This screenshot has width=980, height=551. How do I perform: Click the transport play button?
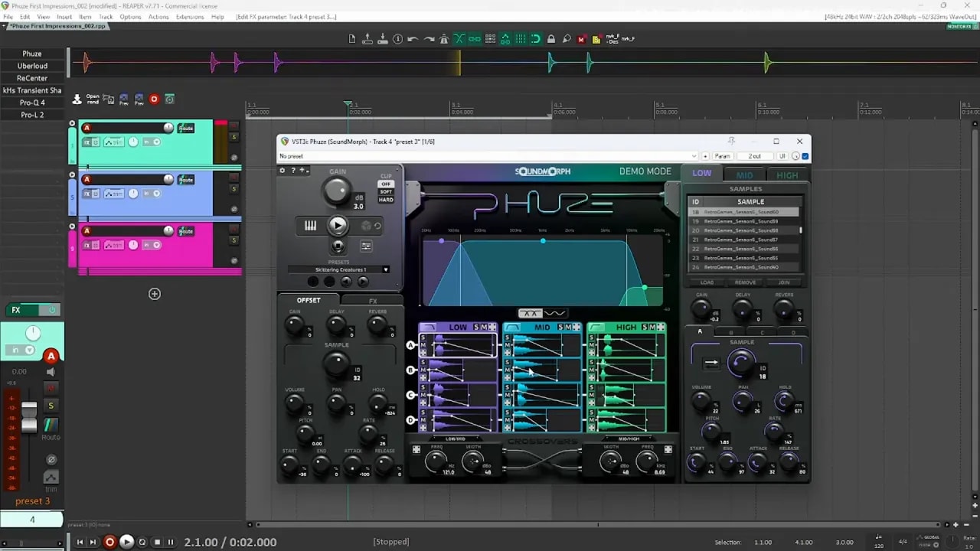pyautogui.click(x=127, y=542)
